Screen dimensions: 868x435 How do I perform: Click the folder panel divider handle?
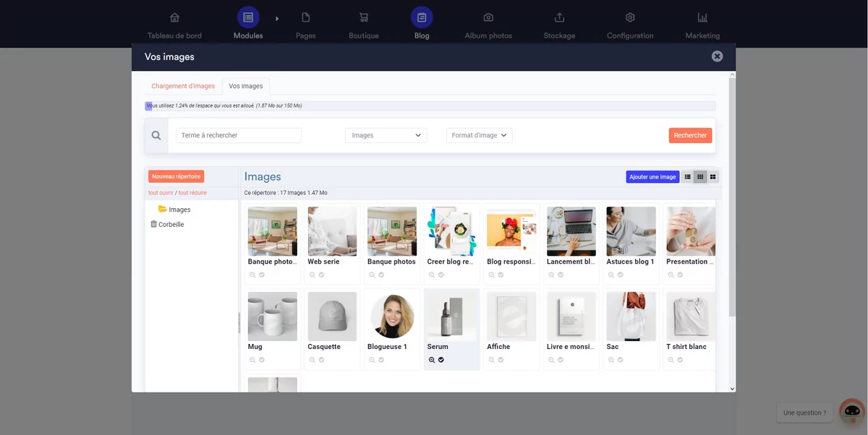(239, 323)
